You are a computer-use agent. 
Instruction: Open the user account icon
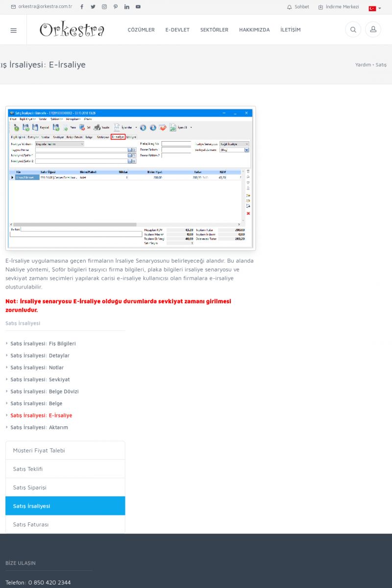(373, 30)
